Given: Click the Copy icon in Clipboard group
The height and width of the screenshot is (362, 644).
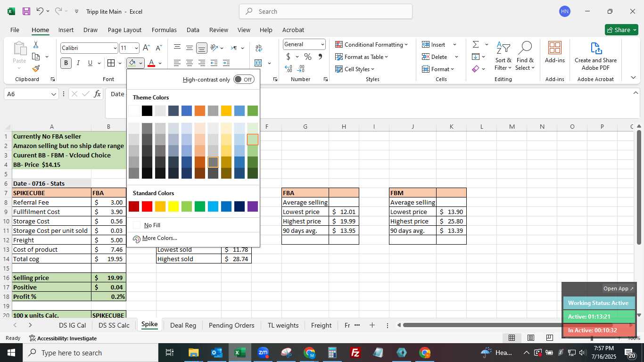Looking at the screenshot, I should coord(36,57).
